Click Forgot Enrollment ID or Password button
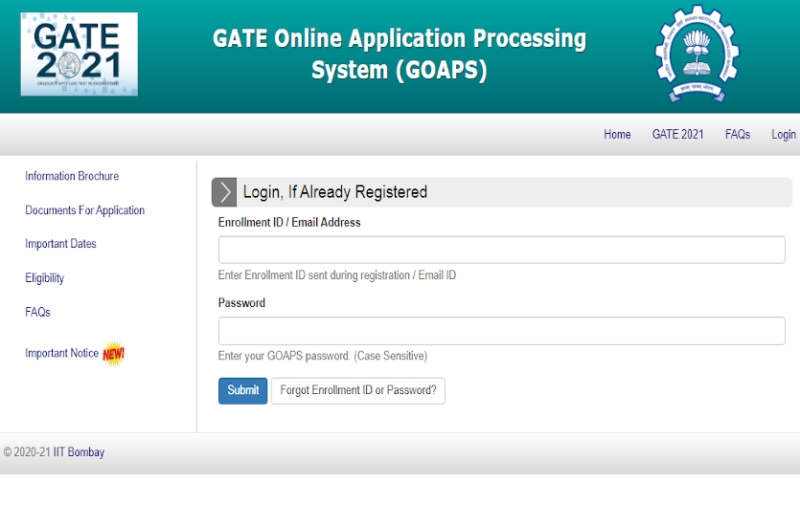 tap(358, 391)
